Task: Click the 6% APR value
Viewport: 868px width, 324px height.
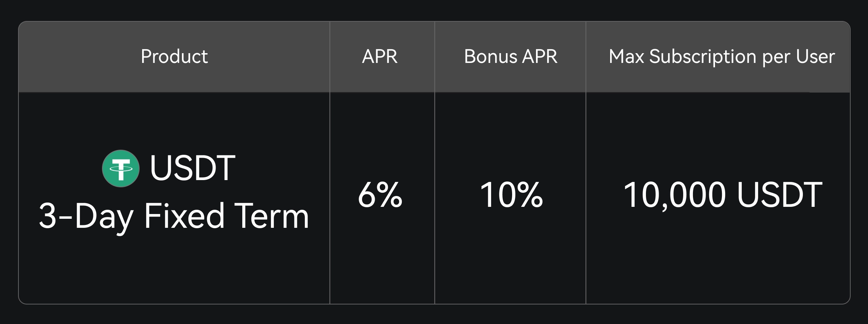Action: click(x=380, y=195)
